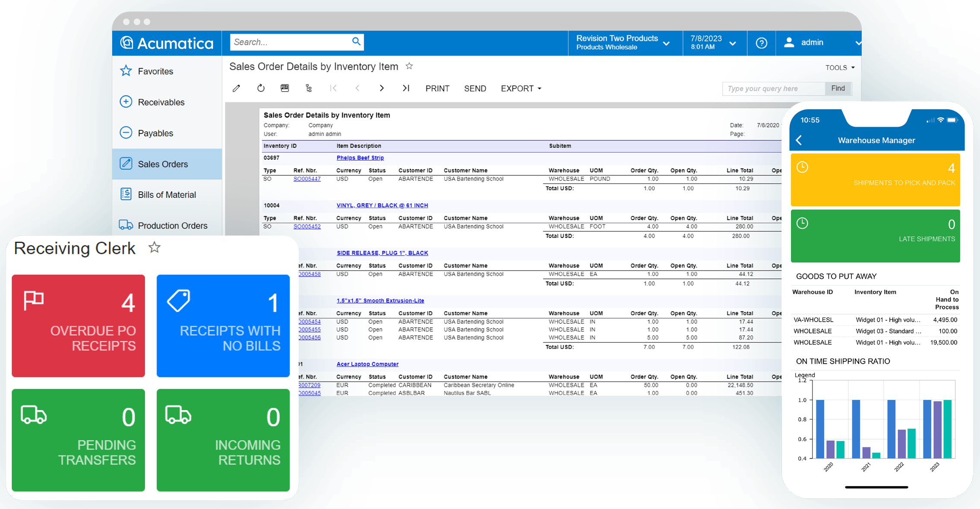Tap the clock icon on Shipments to Pick tile
Viewport: 980px width, 509px height.
tap(802, 167)
